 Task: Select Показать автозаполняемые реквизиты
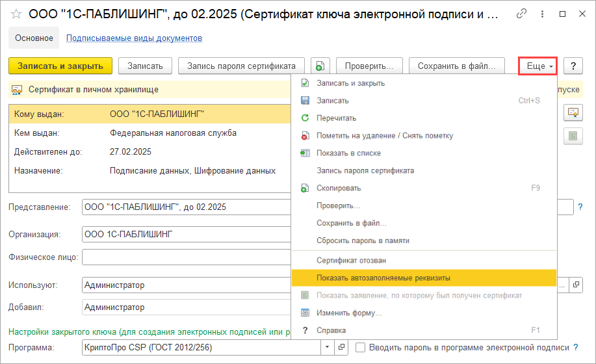(x=424, y=278)
